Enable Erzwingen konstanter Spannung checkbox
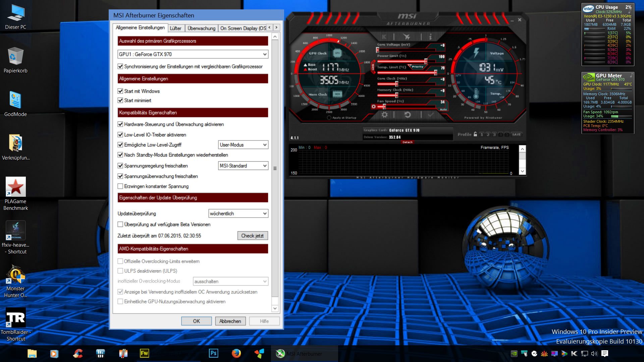Viewport: 644px width, 362px height. 120,186
